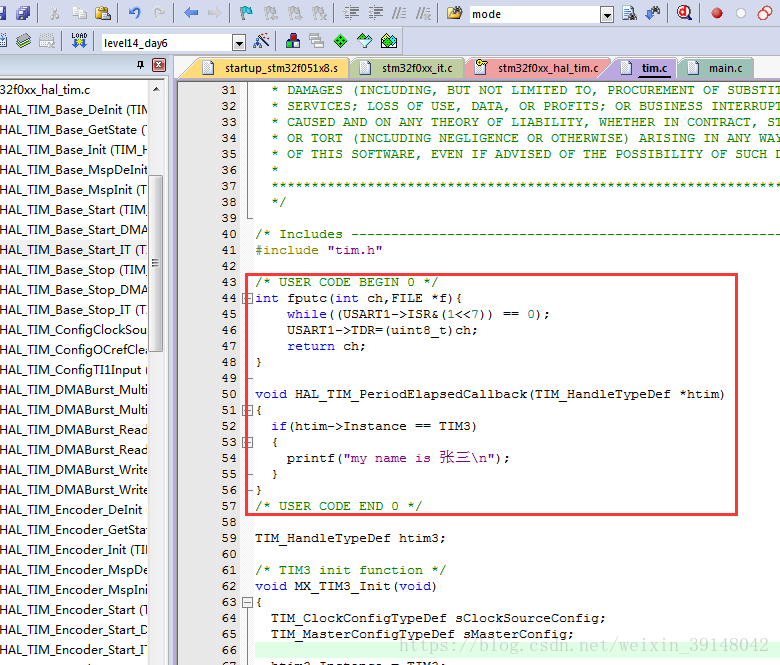This screenshot has height=665, width=780.
Task: Go to the previous bookmark
Action: click(x=271, y=13)
